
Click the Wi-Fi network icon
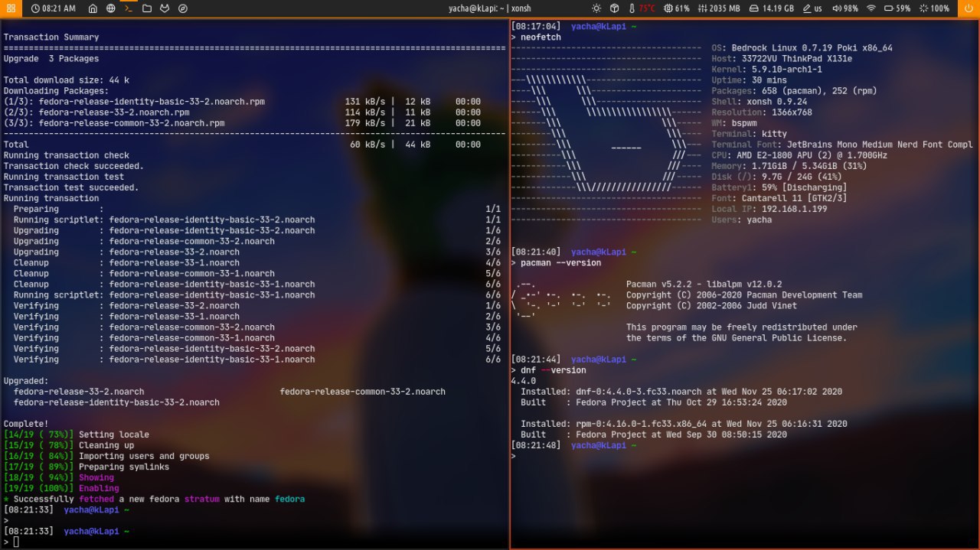click(871, 8)
